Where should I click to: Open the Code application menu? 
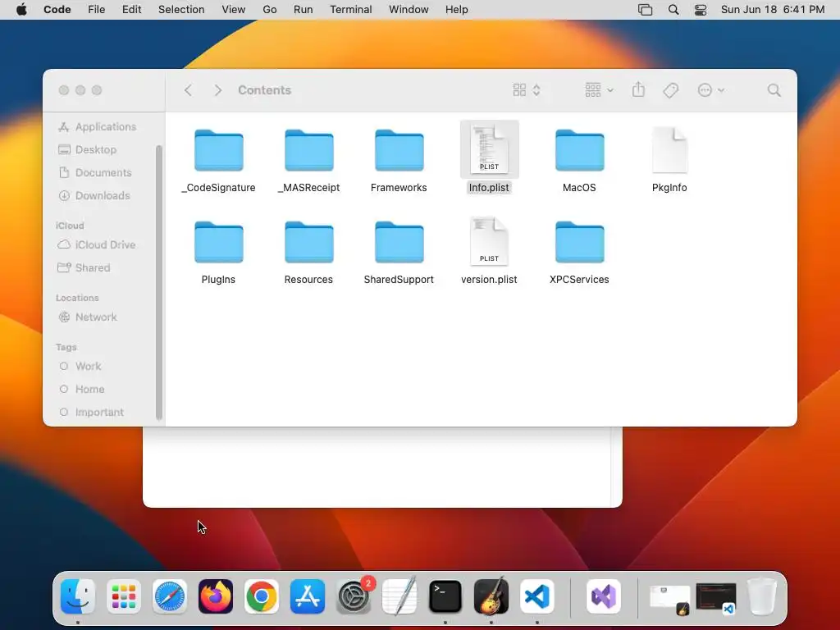pyautogui.click(x=57, y=10)
